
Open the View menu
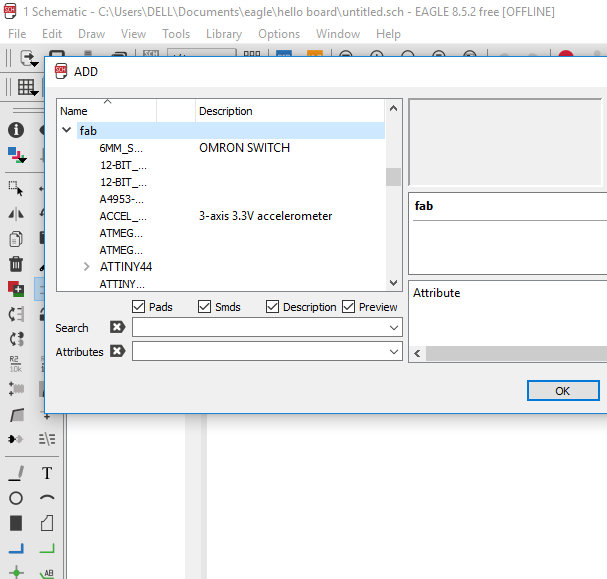click(133, 34)
